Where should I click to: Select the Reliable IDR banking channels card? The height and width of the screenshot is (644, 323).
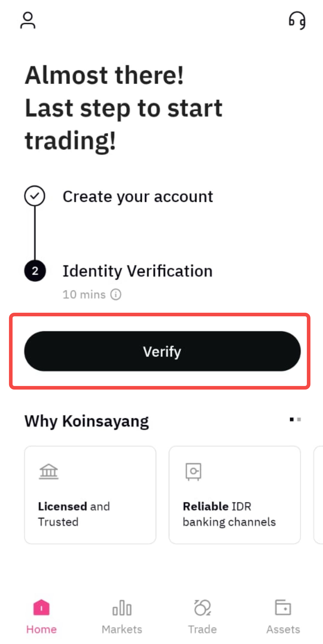[234, 495]
